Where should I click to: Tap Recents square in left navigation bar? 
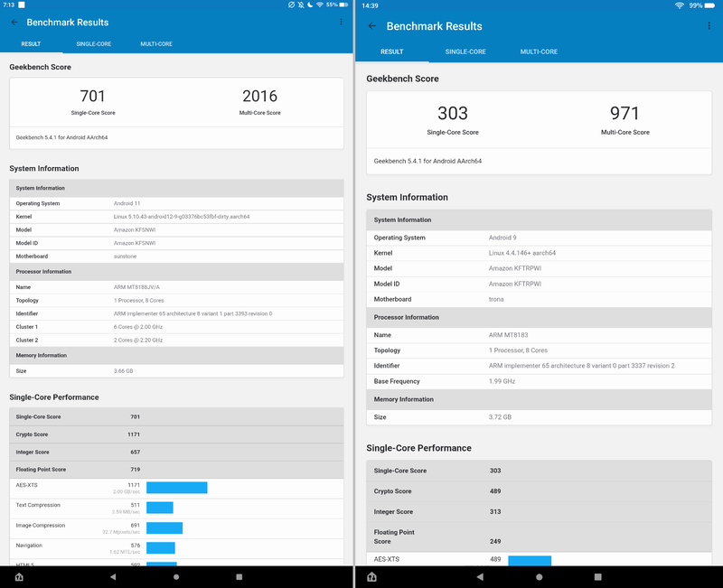tap(239, 577)
